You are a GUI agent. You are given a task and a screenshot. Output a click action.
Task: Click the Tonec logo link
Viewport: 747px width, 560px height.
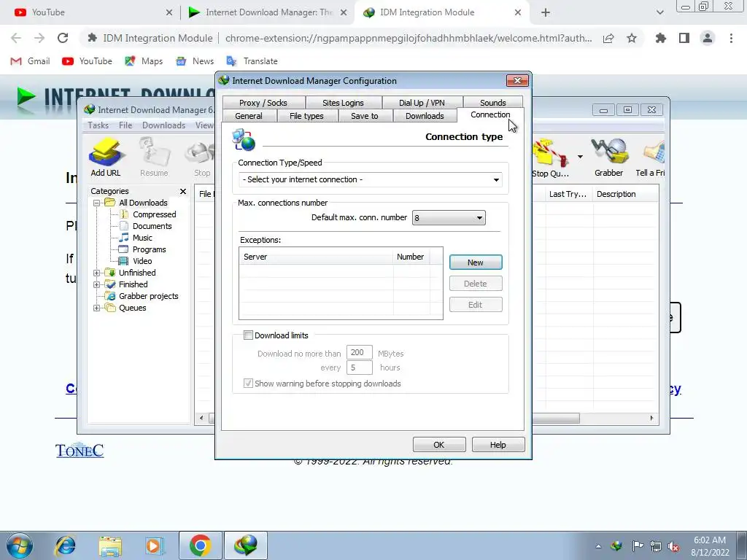pyautogui.click(x=80, y=450)
